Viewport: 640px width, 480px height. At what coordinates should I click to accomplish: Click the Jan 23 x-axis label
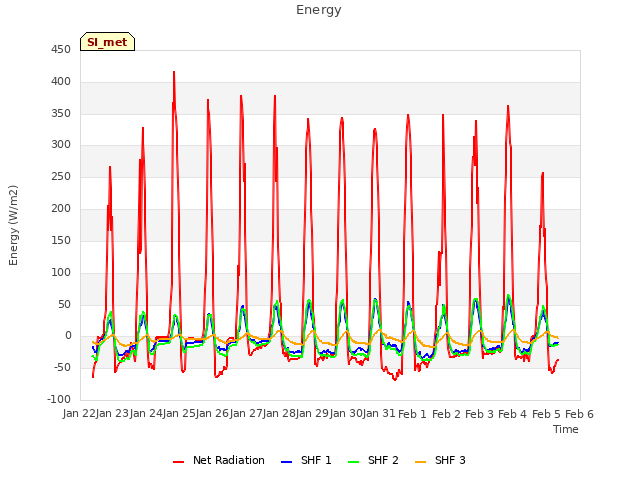(113, 414)
